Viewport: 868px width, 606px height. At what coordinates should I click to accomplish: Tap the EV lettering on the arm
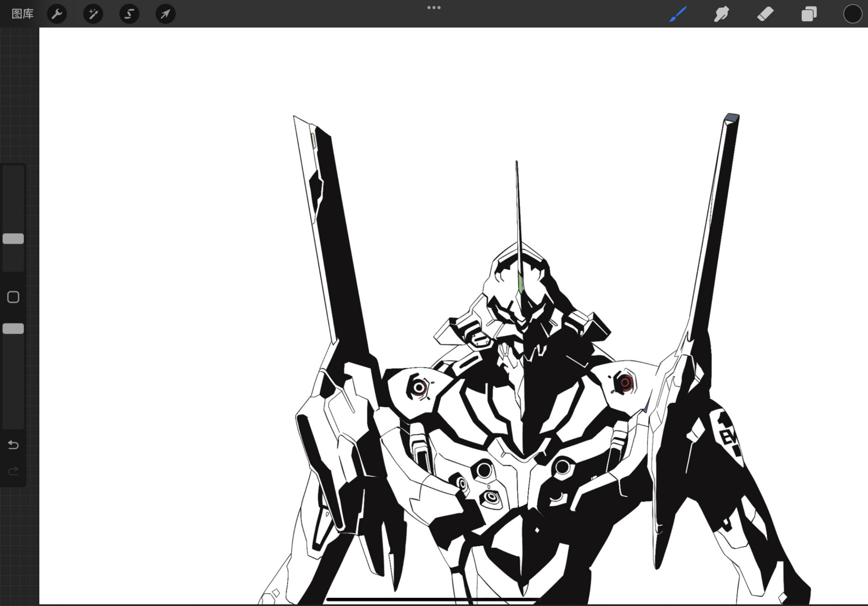727,436
